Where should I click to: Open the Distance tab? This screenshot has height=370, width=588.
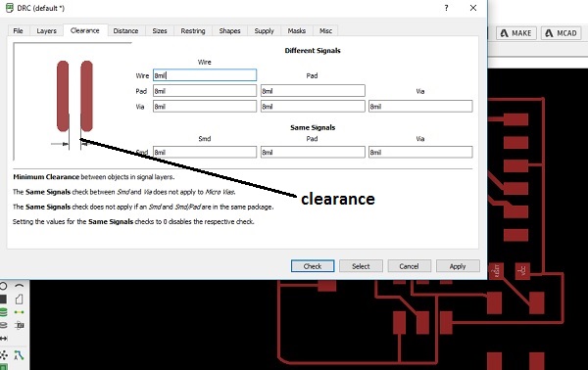click(x=126, y=30)
